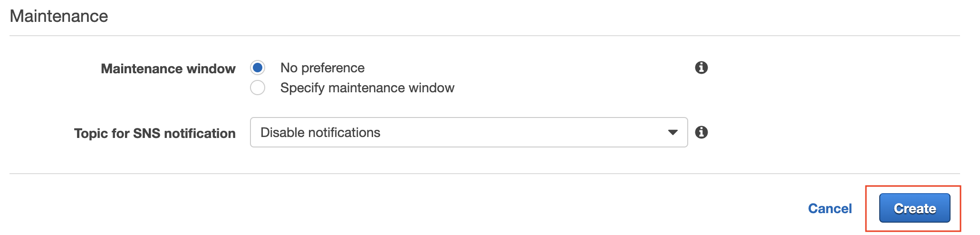Screen dimensions: 980x235
Task: Click the SNS dropdown caret arrow
Action: coord(673,132)
